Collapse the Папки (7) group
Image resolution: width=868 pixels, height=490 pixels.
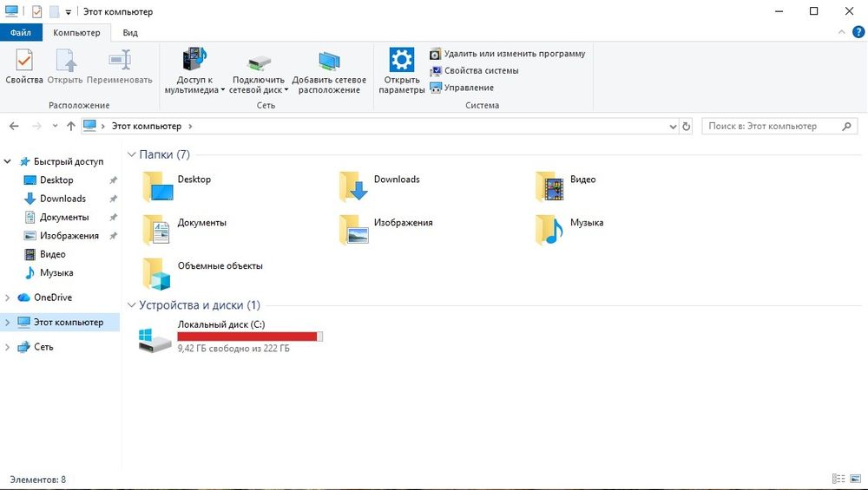pos(132,154)
